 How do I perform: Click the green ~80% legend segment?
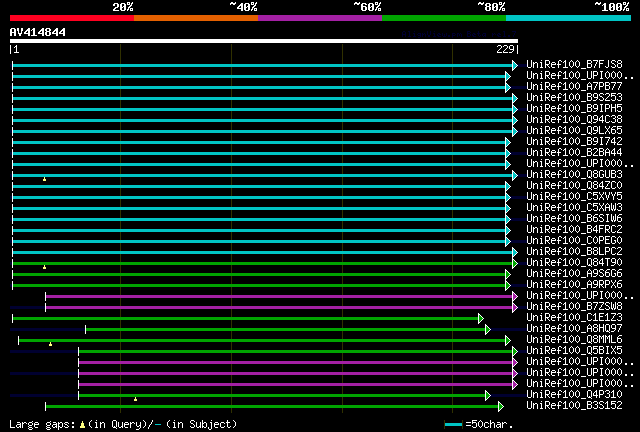pyautogui.click(x=444, y=18)
